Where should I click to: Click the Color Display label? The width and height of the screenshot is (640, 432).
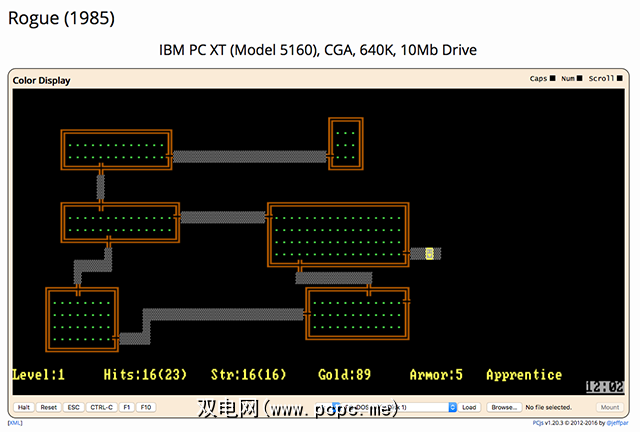[x=41, y=80]
